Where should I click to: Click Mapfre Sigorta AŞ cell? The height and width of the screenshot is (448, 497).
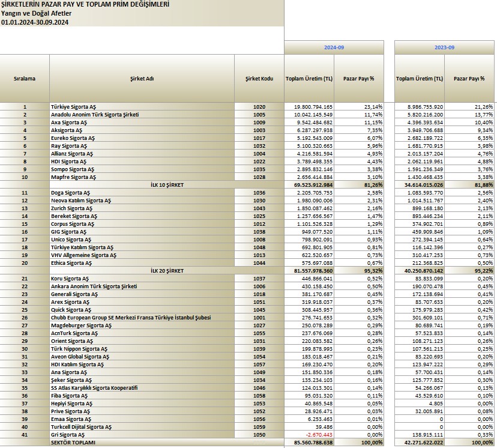coord(142,177)
